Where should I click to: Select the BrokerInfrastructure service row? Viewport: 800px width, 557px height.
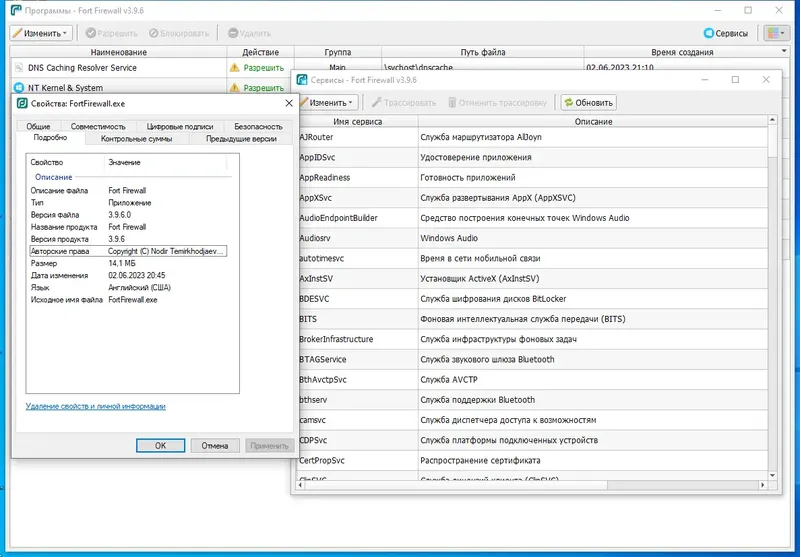(532, 339)
